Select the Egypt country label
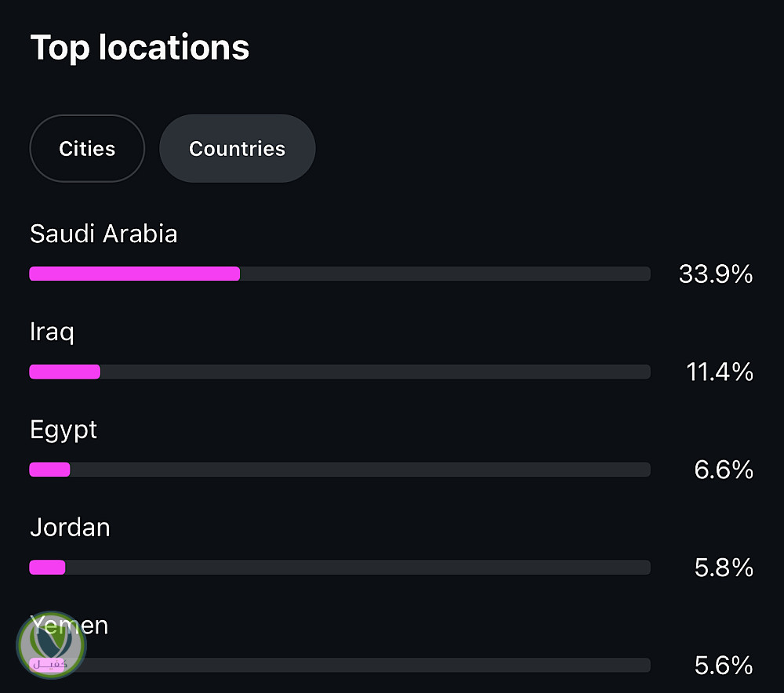Screen dimensions: 784x693 click(64, 430)
